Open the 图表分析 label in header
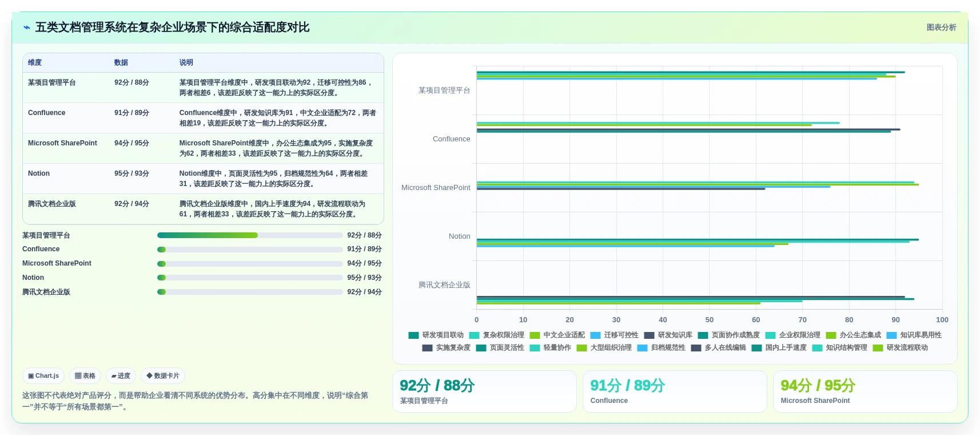This screenshot has width=980, height=435. [941, 27]
